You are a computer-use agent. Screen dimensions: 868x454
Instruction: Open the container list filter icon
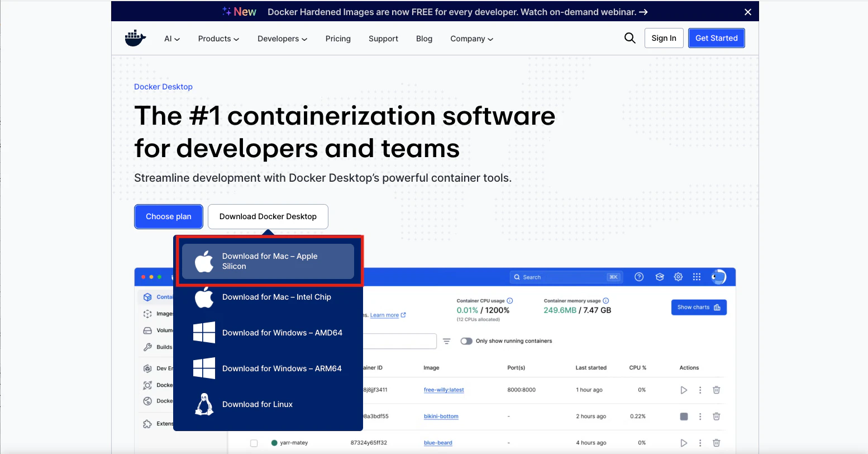click(x=447, y=341)
